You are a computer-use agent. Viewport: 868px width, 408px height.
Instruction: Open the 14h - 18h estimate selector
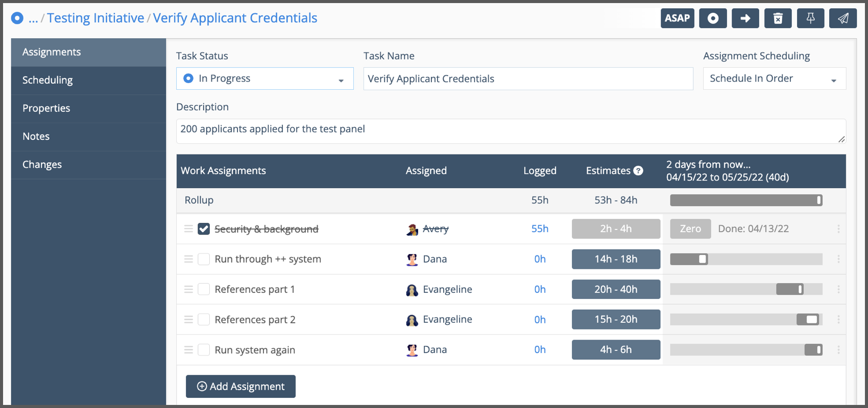point(616,259)
